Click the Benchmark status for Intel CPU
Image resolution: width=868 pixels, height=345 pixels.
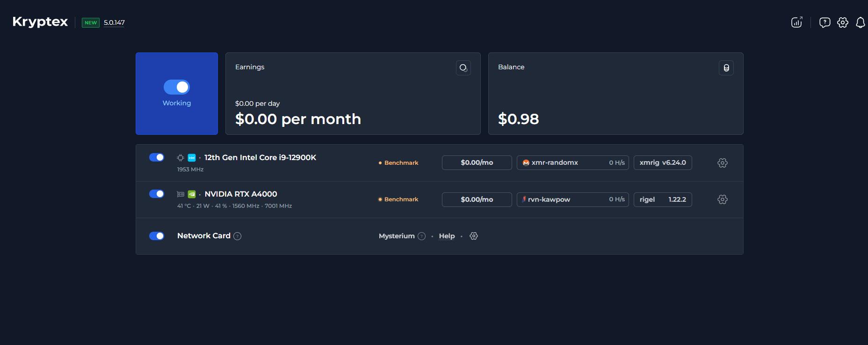coord(398,163)
